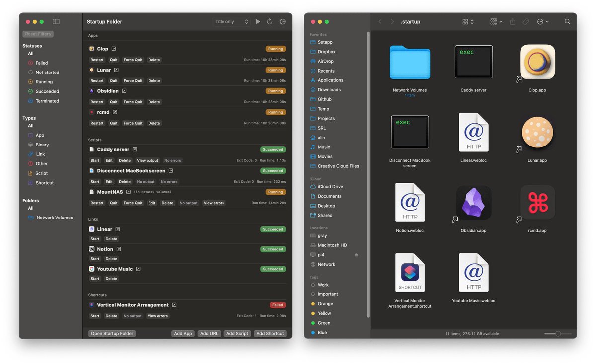596x364 pixels.
Task: Select the Network Volumes folder icon in Finder
Action: click(x=410, y=63)
